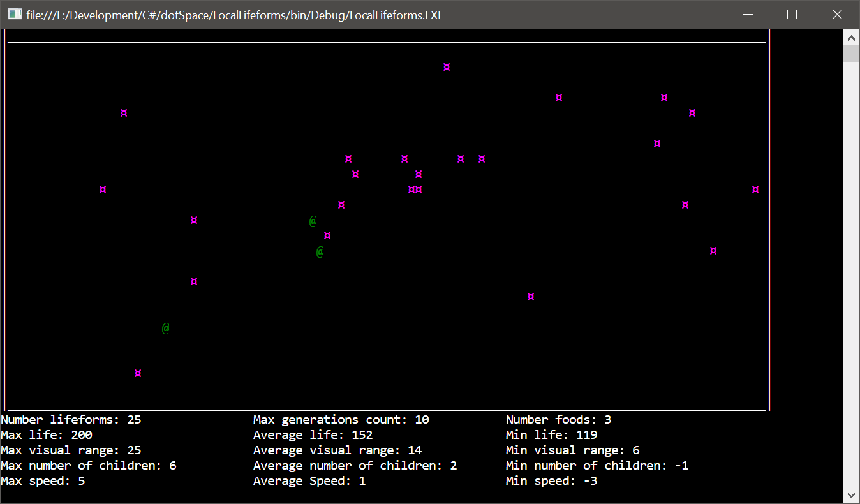The image size is (860, 504).
Task: Close the LocalLifeforms console window
Action: tap(837, 14)
